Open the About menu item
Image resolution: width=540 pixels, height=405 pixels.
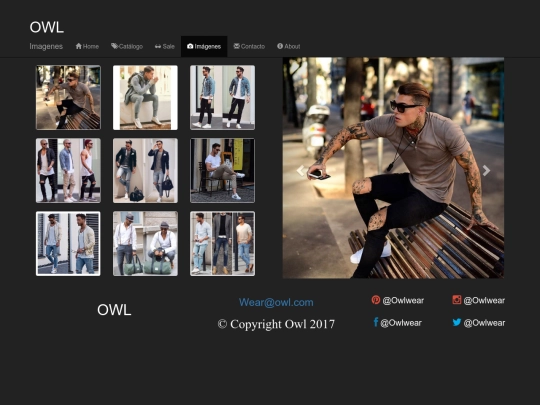click(x=289, y=46)
